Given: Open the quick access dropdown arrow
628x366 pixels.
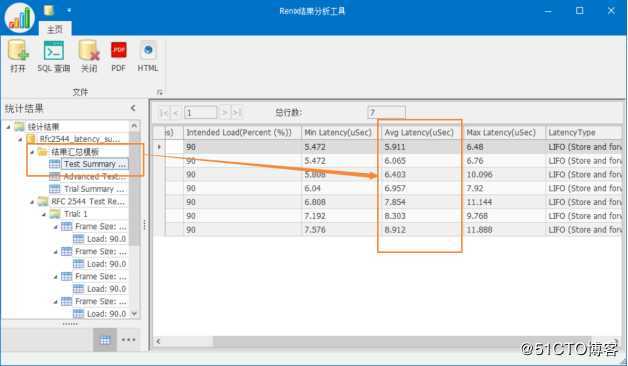Looking at the screenshot, I should click(69, 10).
